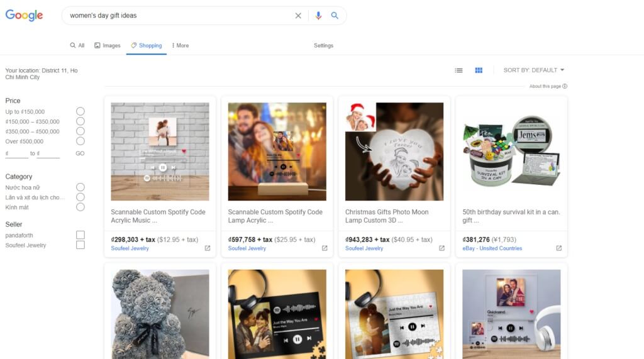This screenshot has height=359, width=644.
Task: Select price range Over ₫500,000
Action: coord(80,141)
